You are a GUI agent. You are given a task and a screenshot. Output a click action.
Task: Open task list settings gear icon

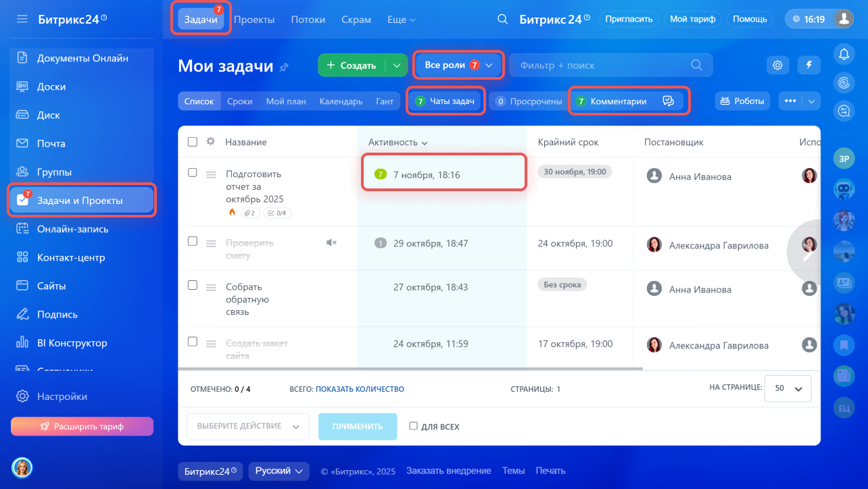(778, 65)
